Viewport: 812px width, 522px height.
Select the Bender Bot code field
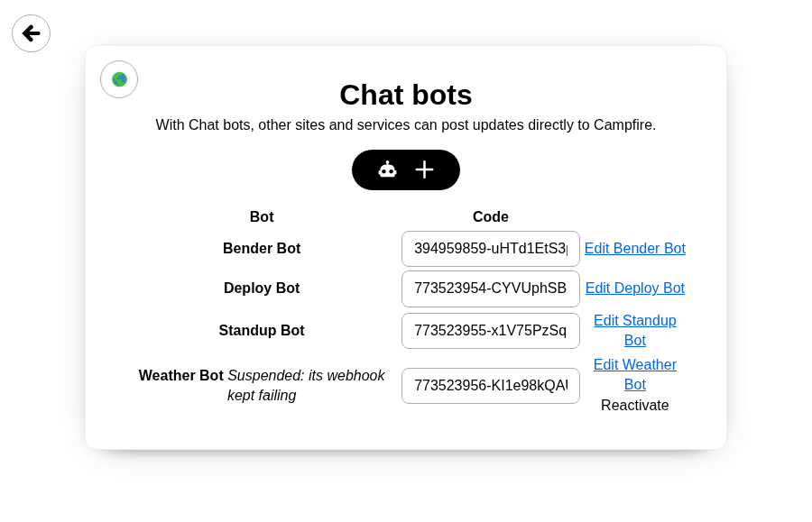[491, 249]
